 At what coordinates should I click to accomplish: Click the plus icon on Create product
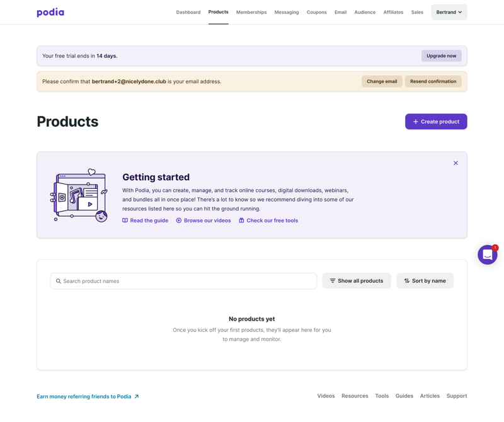pyautogui.click(x=415, y=122)
